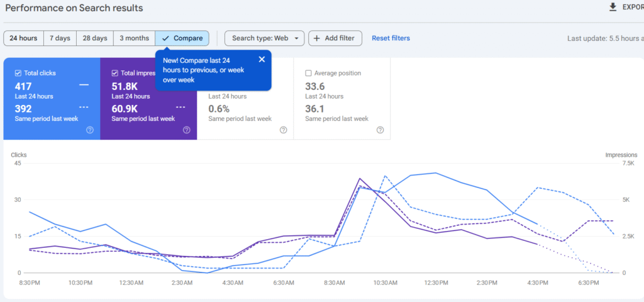The height and width of the screenshot is (302, 644).
Task: Uncheck the Total clicks checkbox
Action: click(x=18, y=73)
